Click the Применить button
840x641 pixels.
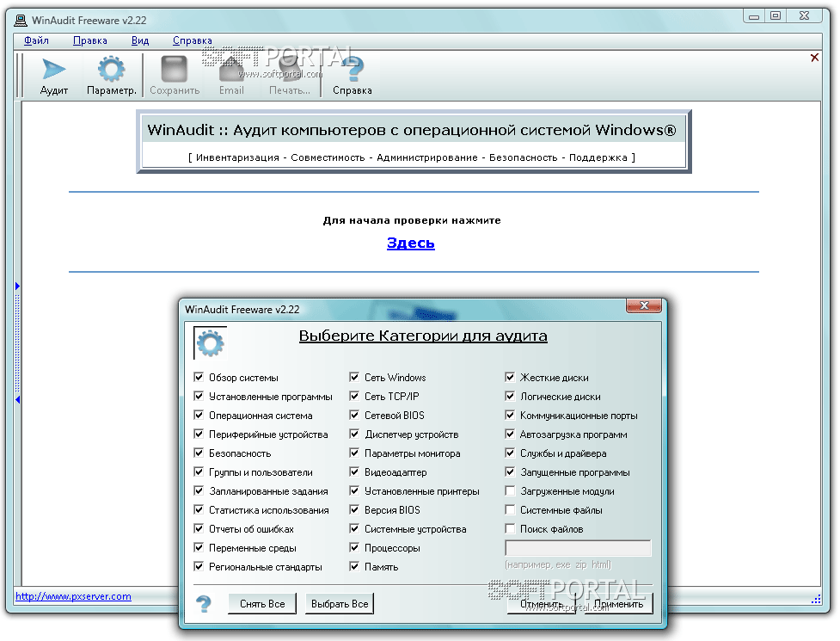(619, 603)
